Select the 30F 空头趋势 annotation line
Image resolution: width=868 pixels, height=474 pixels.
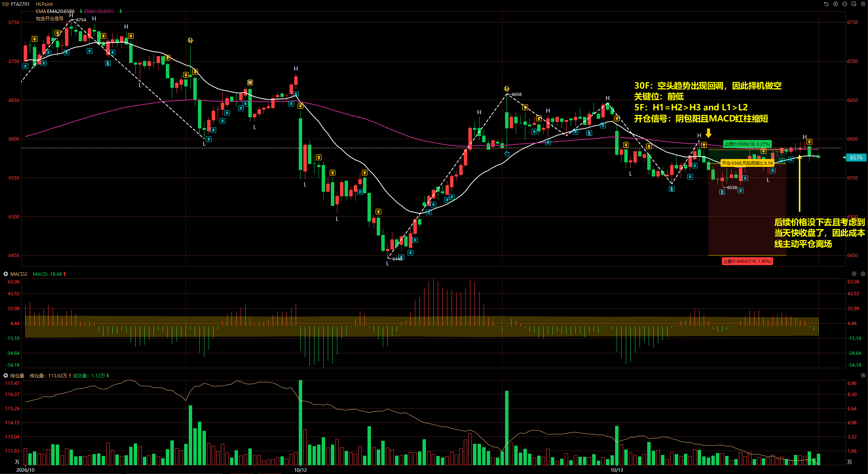(x=708, y=86)
